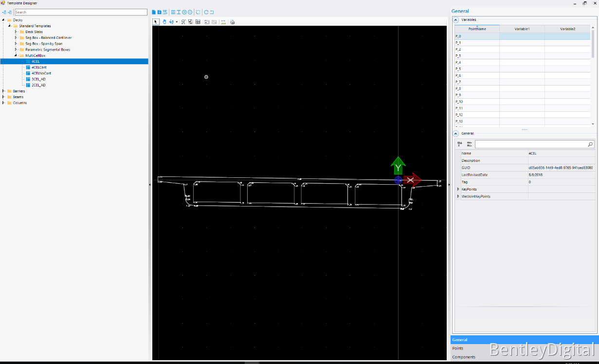
Task: Click the icon right of refresh arrow
Action: click(212, 12)
